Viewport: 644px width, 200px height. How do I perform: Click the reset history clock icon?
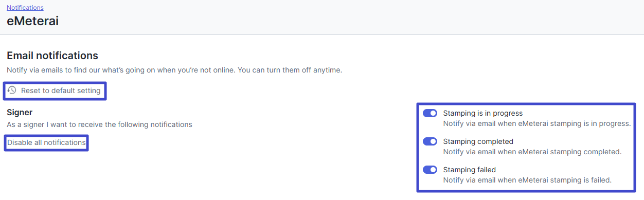pyautogui.click(x=12, y=90)
